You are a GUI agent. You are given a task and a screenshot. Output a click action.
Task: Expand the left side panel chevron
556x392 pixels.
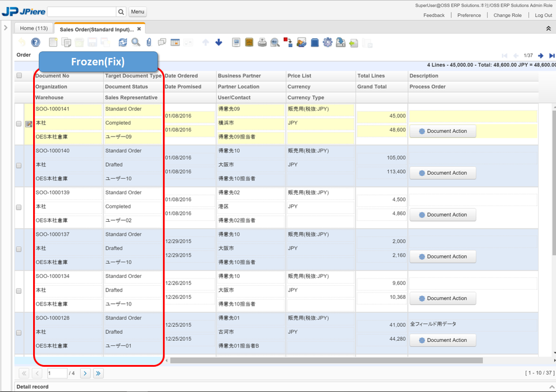[6, 27]
